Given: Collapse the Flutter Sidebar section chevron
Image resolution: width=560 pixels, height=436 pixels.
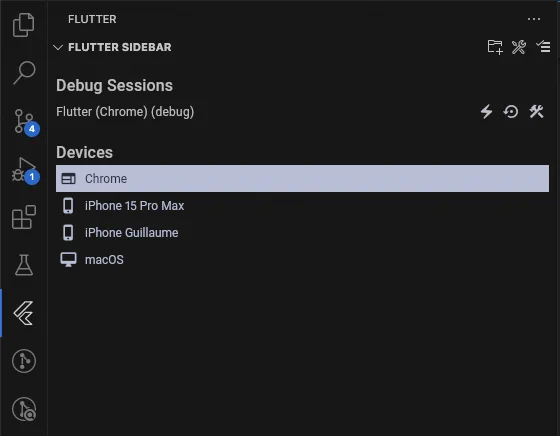Looking at the screenshot, I should pos(58,47).
